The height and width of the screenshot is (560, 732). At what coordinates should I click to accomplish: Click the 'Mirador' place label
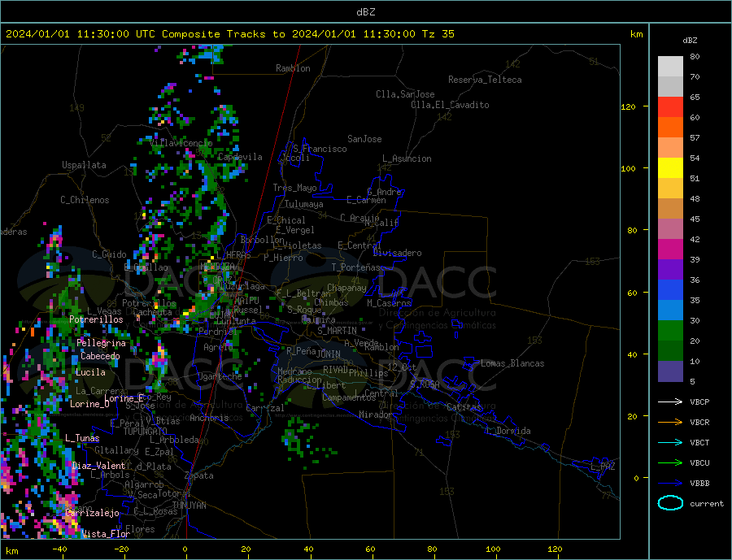[x=376, y=415]
